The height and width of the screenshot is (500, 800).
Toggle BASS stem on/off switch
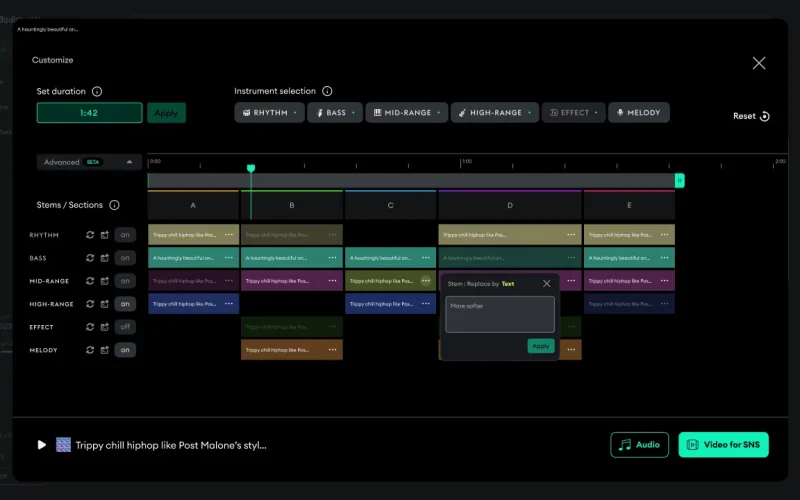[125, 258]
